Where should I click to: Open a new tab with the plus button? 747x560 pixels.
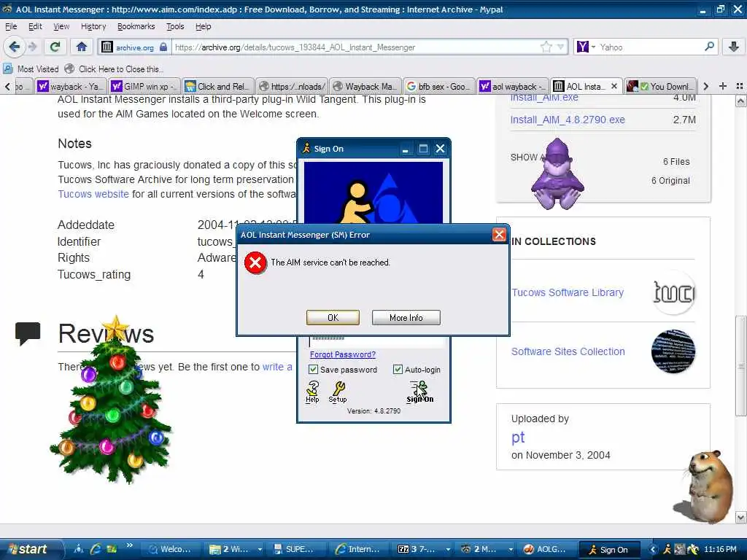coord(723,86)
